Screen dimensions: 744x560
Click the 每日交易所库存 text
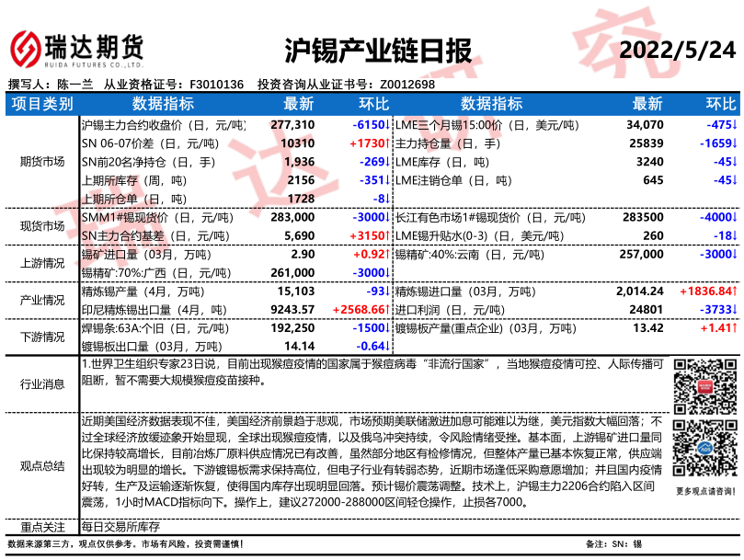pos(120,527)
